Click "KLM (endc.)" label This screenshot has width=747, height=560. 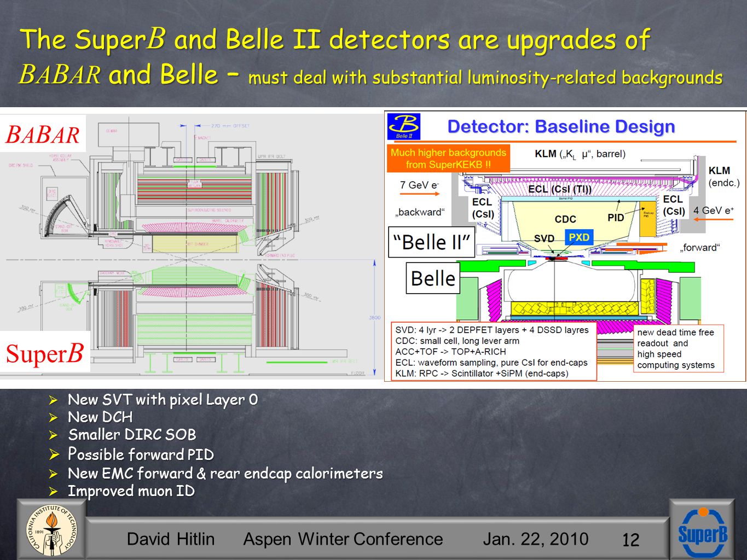[x=723, y=177]
